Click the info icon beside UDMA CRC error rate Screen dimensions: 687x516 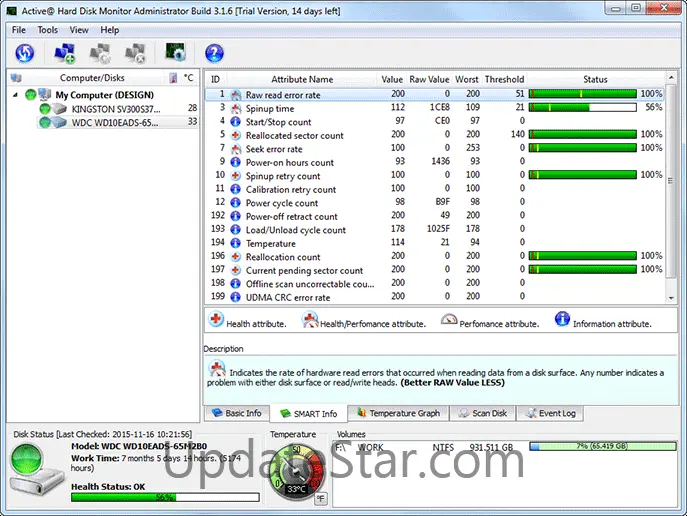236,297
